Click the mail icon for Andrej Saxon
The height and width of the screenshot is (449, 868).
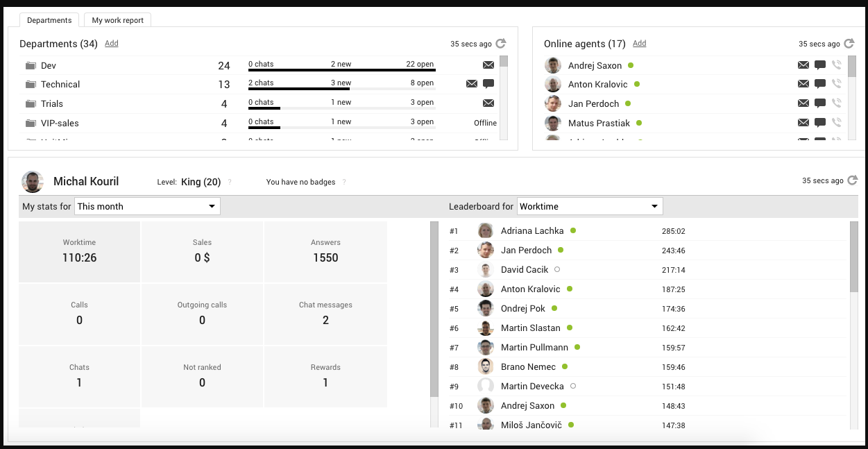pyautogui.click(x=803, y=65)
